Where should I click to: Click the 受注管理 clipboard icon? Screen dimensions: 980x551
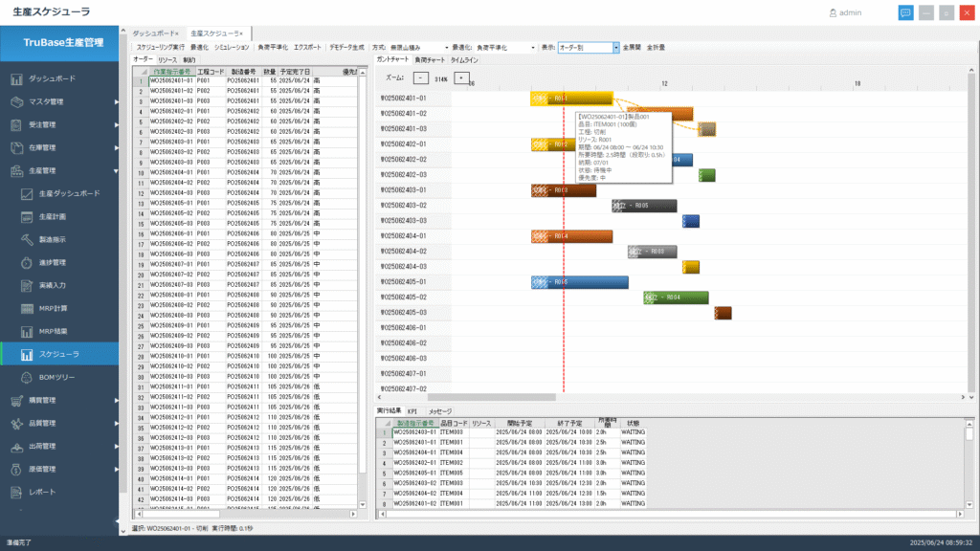pos(17,125)
